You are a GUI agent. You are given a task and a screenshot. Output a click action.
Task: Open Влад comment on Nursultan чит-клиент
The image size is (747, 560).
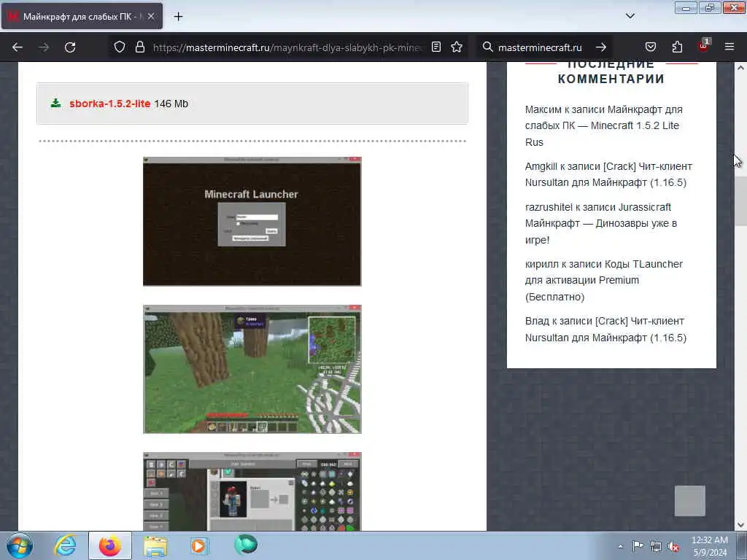(x=605, y=329)
